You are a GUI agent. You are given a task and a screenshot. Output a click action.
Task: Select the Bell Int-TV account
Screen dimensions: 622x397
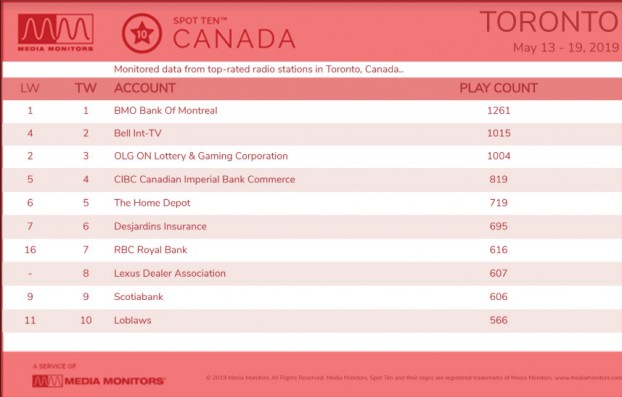coord(138,133)
